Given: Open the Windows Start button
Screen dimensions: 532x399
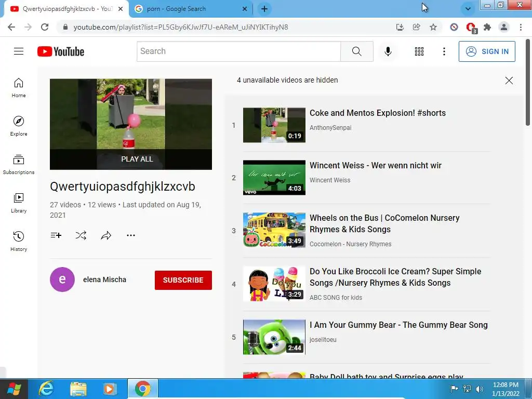Looking at the screenshot, I should tap(14, 389).
